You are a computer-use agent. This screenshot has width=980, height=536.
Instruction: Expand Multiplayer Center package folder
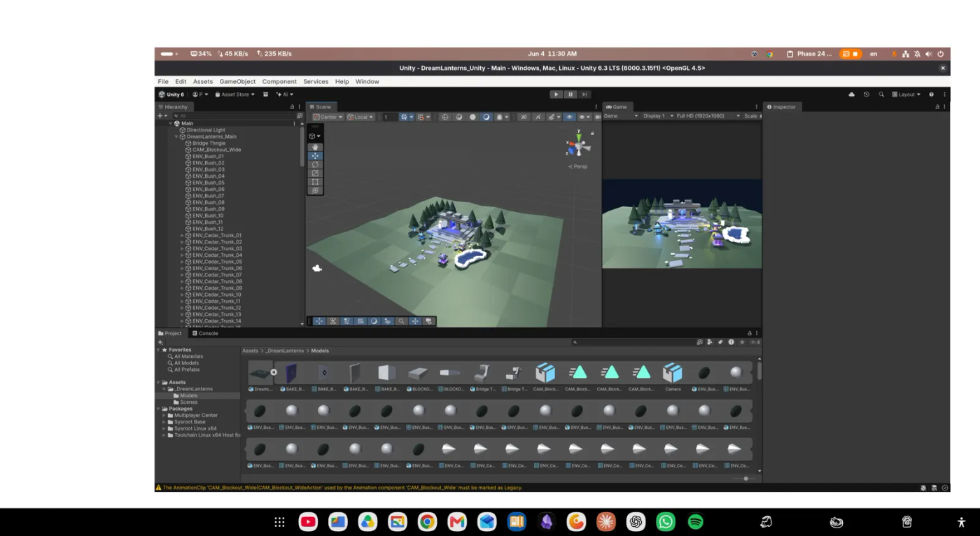pos(164,416)
